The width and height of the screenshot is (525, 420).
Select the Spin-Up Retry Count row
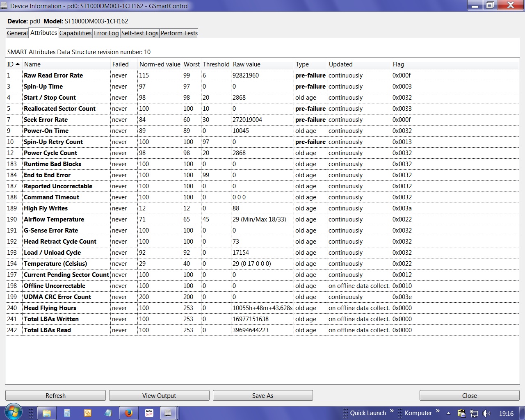[x=262, y=142]
